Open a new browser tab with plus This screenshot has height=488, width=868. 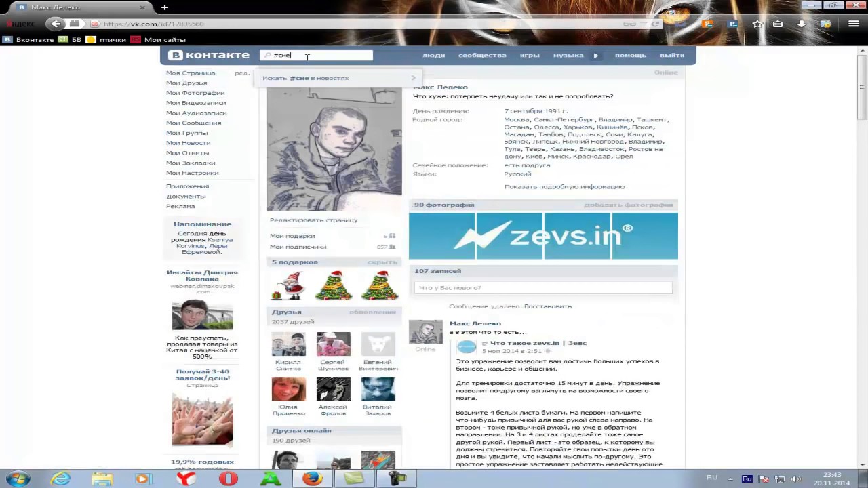pyautogui.click(x=164, y=7)
